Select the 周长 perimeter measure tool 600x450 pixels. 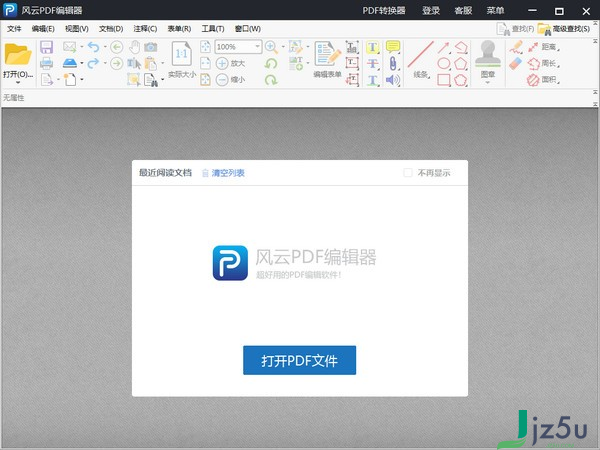pos(543,63)
